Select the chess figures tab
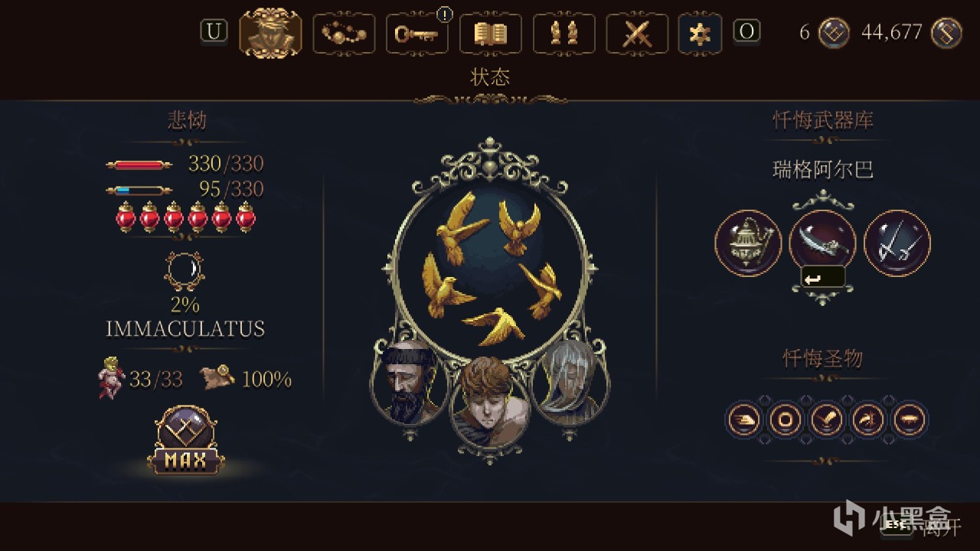This screenshot has width=980, height=551. 564,34
